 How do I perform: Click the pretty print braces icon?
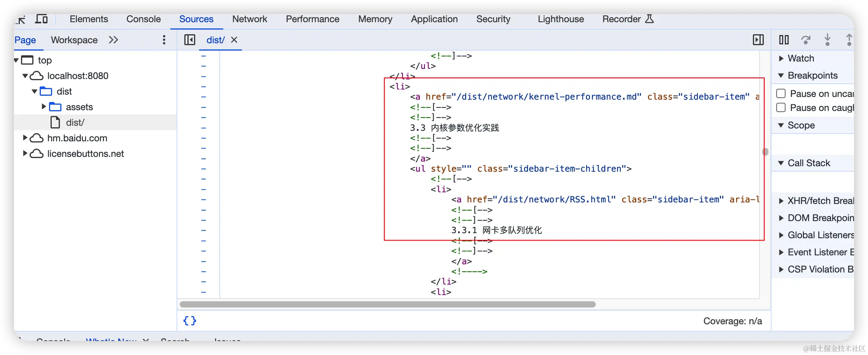[x=190, y=321]
